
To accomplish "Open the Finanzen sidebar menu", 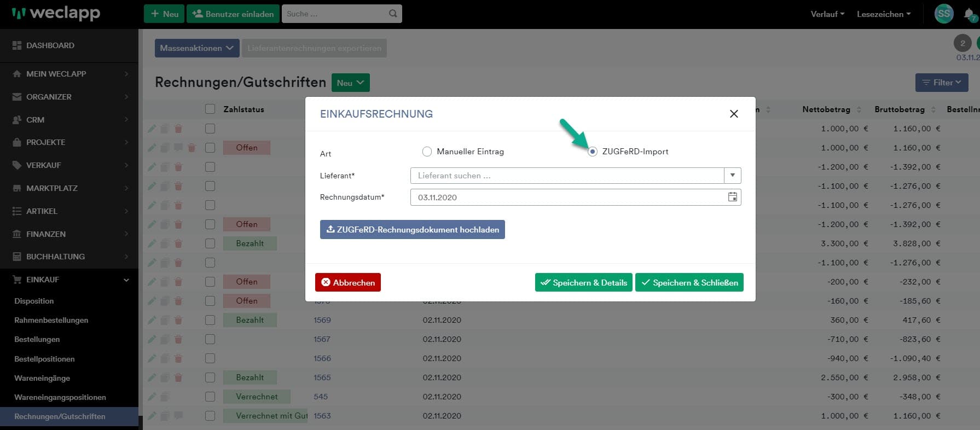I will [x=46, y=234].
